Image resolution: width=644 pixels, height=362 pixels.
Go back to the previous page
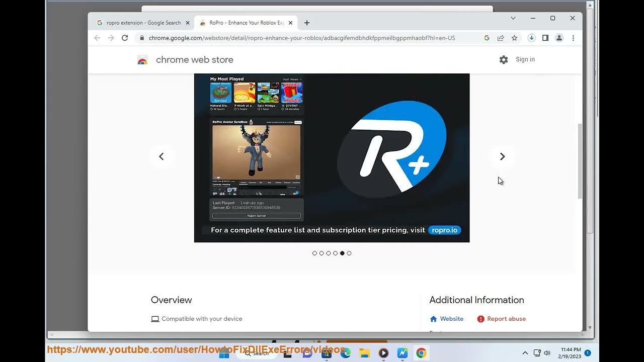pos(97,38)
